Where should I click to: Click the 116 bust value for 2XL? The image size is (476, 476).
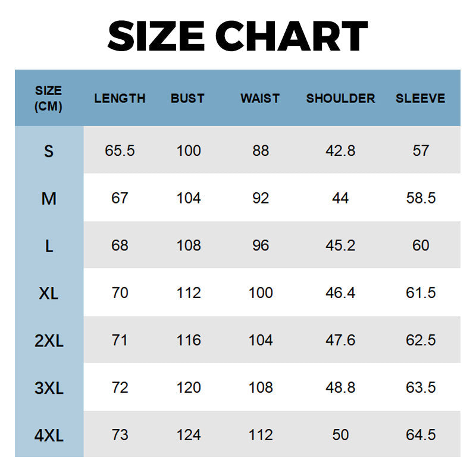189,340
